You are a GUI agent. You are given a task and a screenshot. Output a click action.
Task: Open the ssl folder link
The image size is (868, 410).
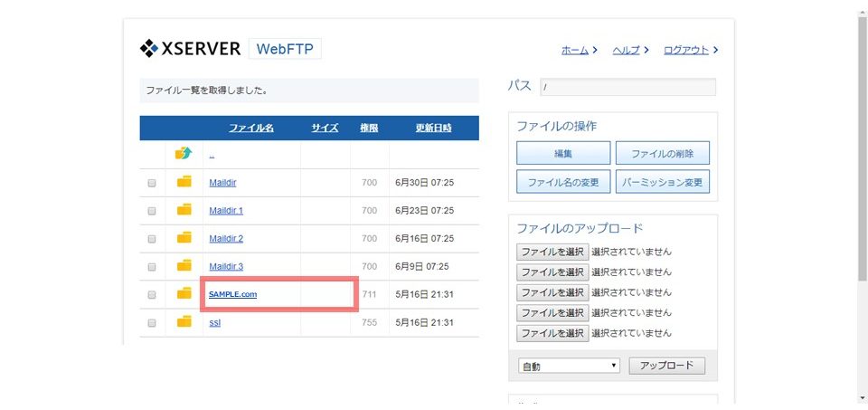click(215, 322)
